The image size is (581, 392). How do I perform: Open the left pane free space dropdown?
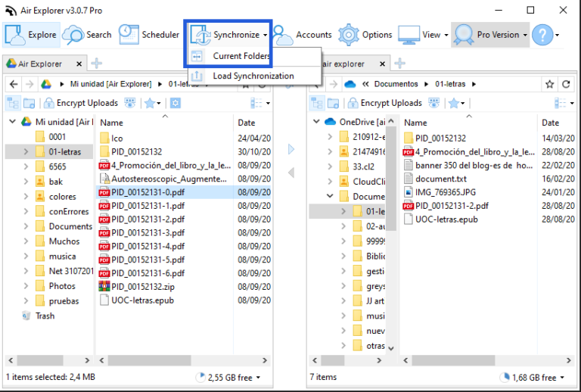pyautogui.click(x=228, y=377)
